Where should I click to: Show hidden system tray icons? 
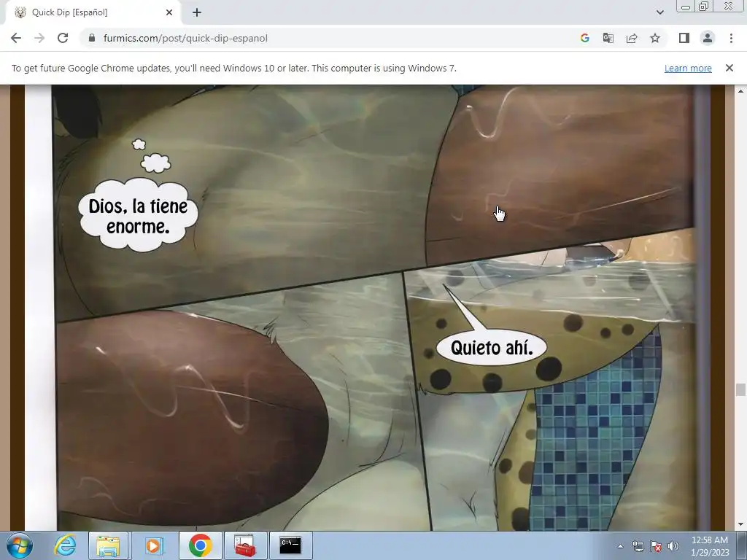(x=620, y=546)
